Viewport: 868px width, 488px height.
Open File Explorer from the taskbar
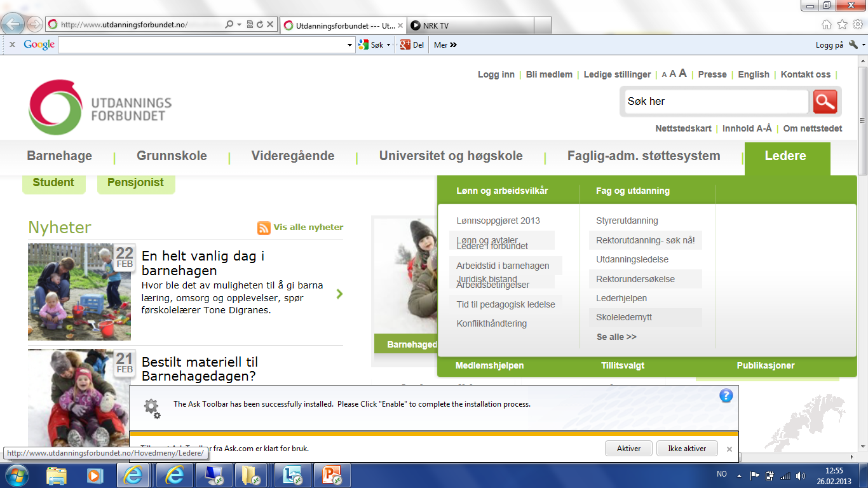[x=57, y=475]
